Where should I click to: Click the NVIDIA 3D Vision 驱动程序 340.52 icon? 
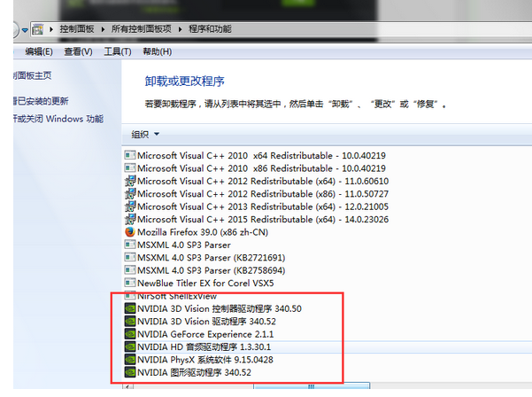(130, 322)
